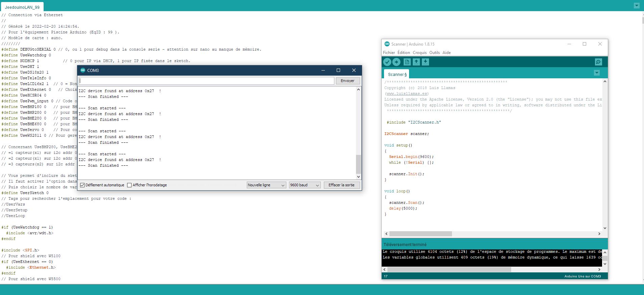Open the tab menu arrow in Scanner window
This screenshot has width=644, height=295.
pos(597,73)
